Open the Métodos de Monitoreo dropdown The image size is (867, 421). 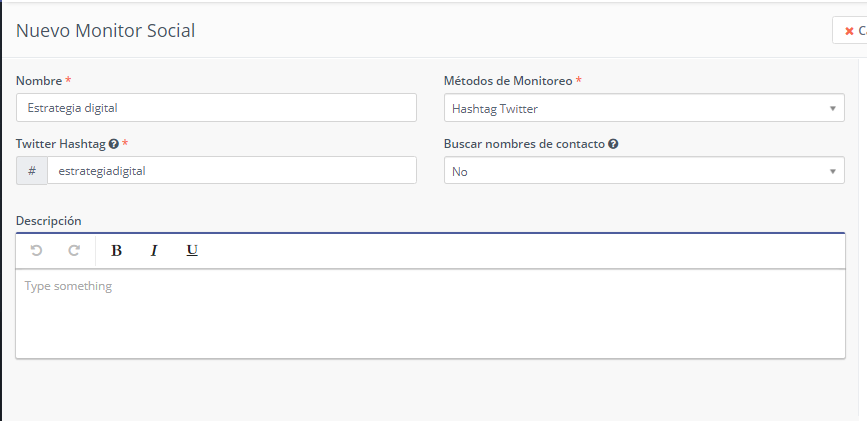click(x=643, y=108)
